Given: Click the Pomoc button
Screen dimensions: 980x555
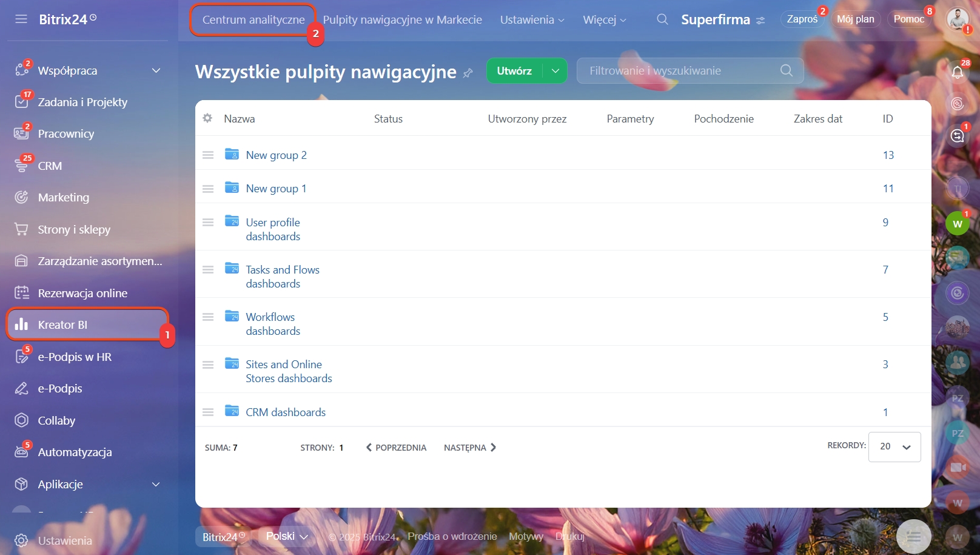Looking at the screenshot, I should tap(909, 19).
